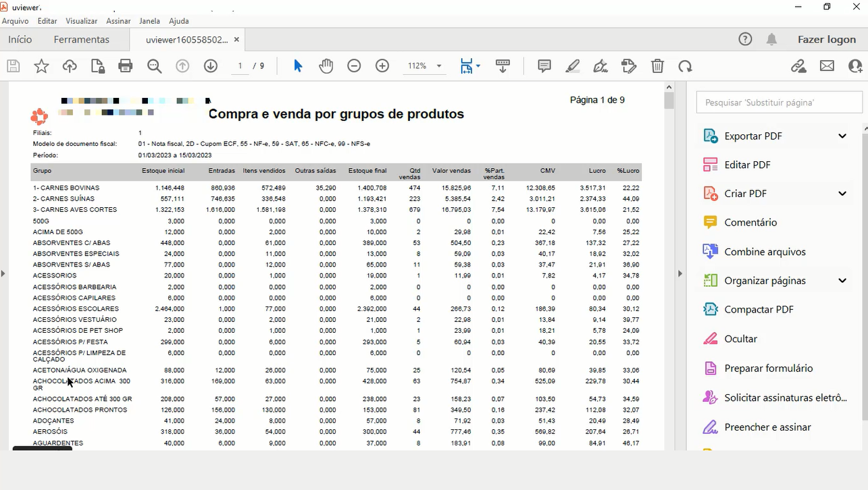
Task: Click the '1- CARNES BOVINAS' row label
Action: 66,188
